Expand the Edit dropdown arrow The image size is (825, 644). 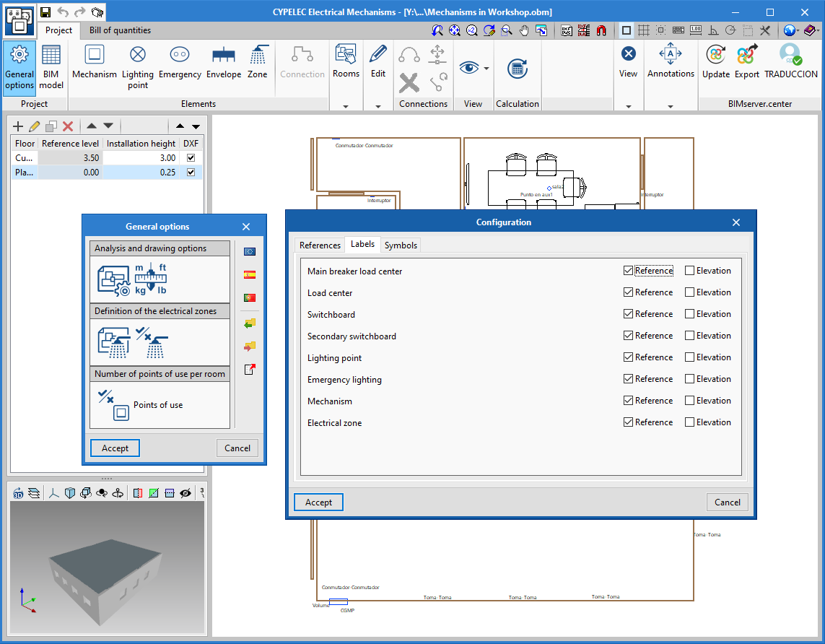click(x=377, y=106)
